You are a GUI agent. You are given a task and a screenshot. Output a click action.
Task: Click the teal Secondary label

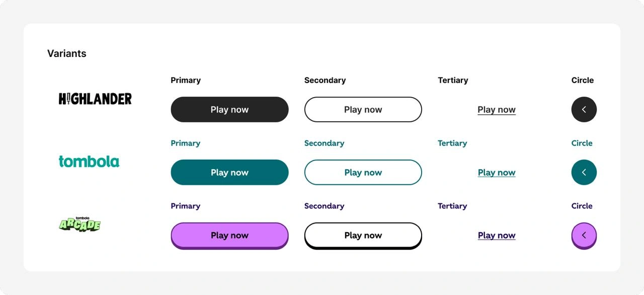324,143
